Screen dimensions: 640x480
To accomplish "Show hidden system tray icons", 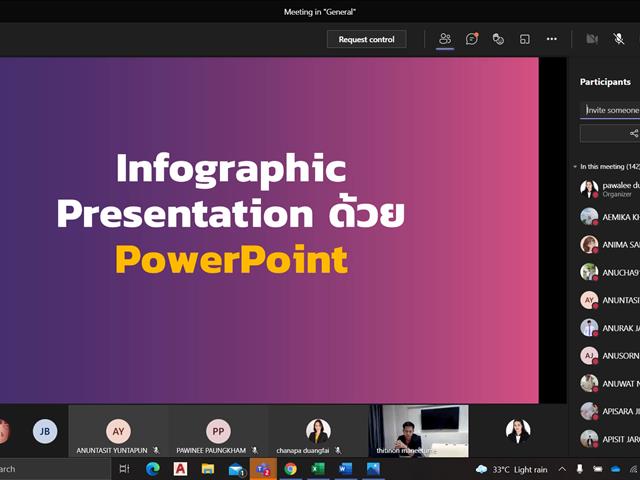I will click(x=562, y=469).
